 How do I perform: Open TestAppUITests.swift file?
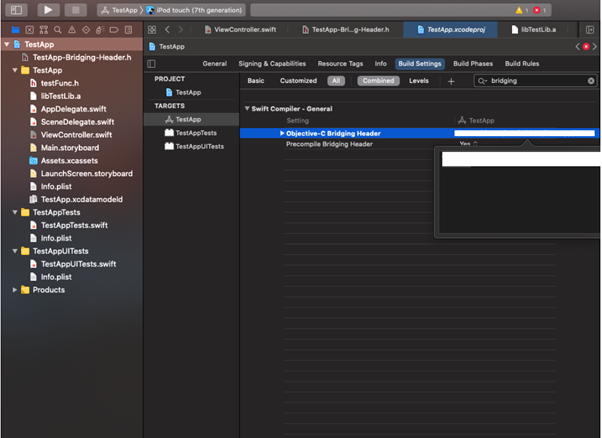pyautogui.click(x=73, y=264)
